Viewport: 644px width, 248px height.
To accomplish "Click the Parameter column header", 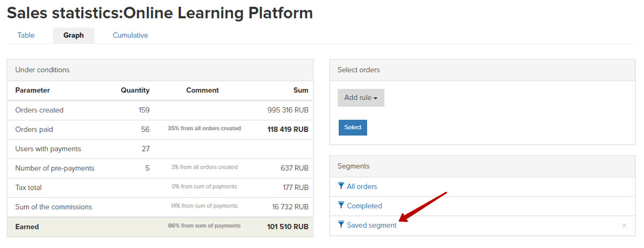I will click(32, 90).
